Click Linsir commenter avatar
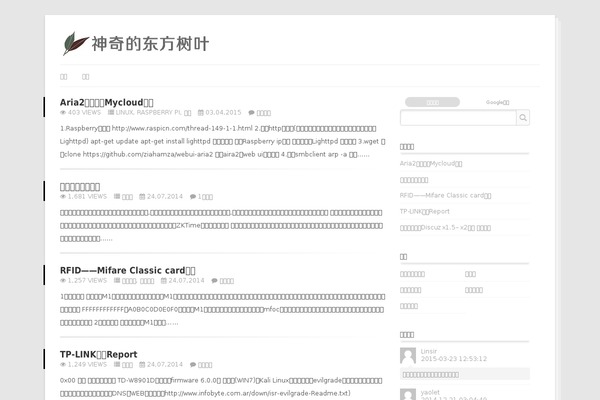The width and height of the screenshot is (600, 400). click(408, 356)
